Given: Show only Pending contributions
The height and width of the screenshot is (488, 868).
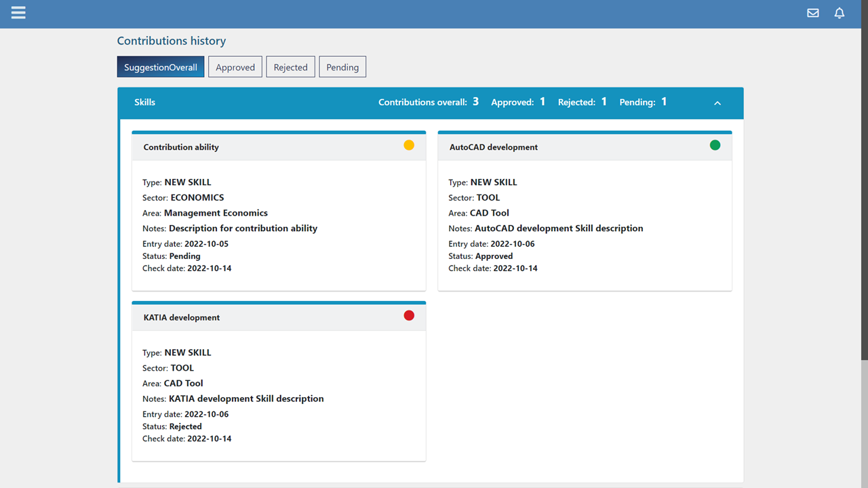Looking at the screenshot, I should pyautogui.click(x=342, y=67).
